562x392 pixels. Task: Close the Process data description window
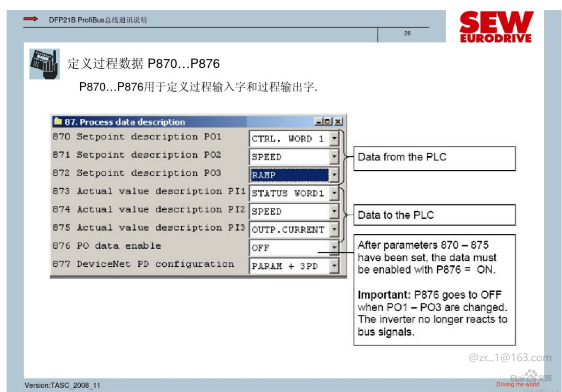(x=338, y=122)
